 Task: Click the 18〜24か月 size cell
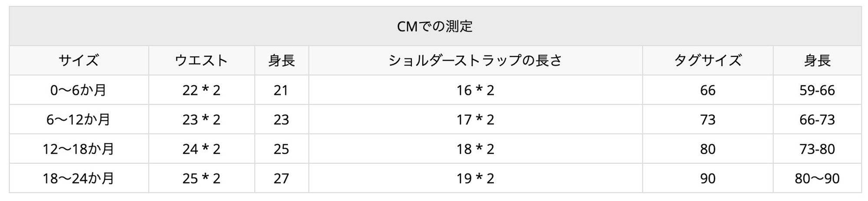[79, 178]
